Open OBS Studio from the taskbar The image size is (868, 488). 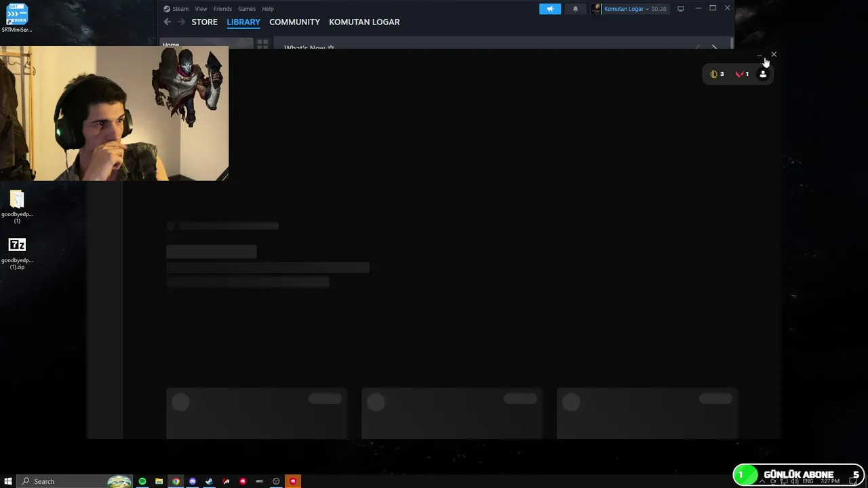(276, 481)
